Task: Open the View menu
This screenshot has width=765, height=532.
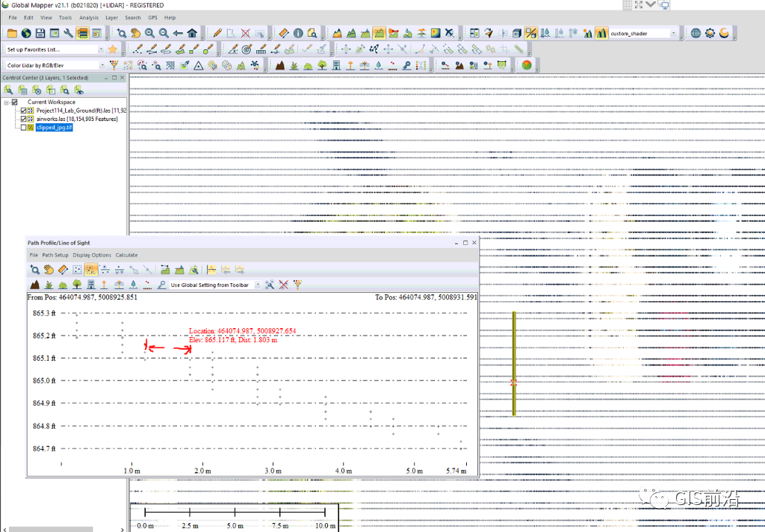Action: click(46, 18)
